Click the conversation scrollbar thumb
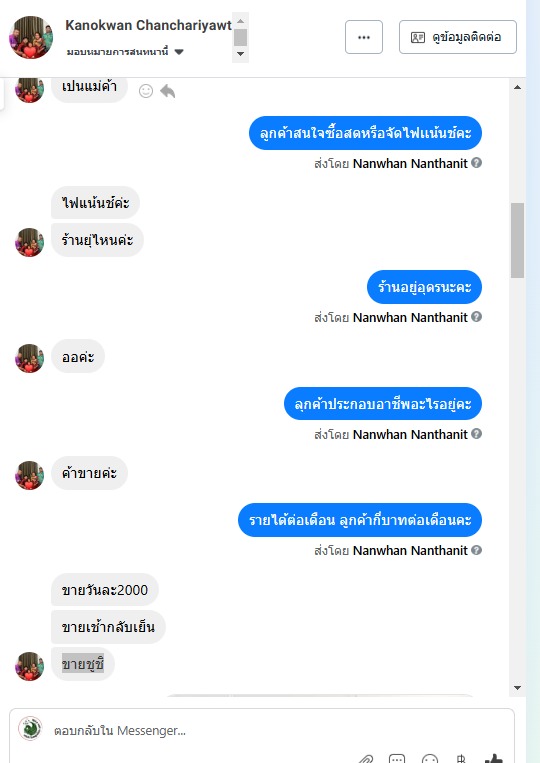Image resolution: width=540 pixels, height=763 pixels. 517,240
